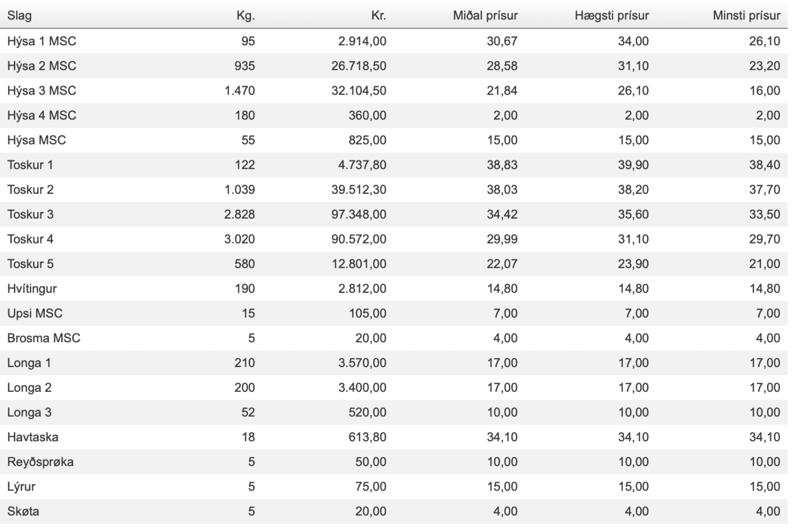Select the Longa 2 row label
797x532 pixels.
[x=29, y=388]
